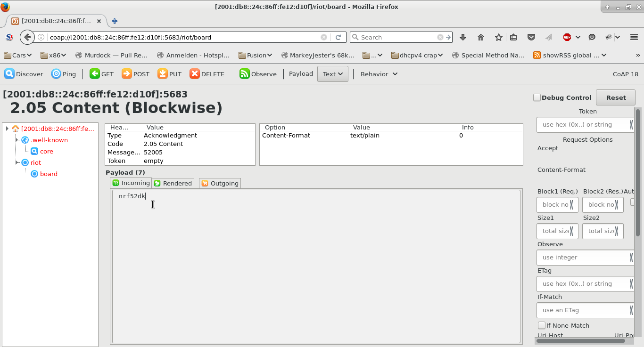
Task: Send a GET request
Action: pyautogui.click(x=101, y=74)
